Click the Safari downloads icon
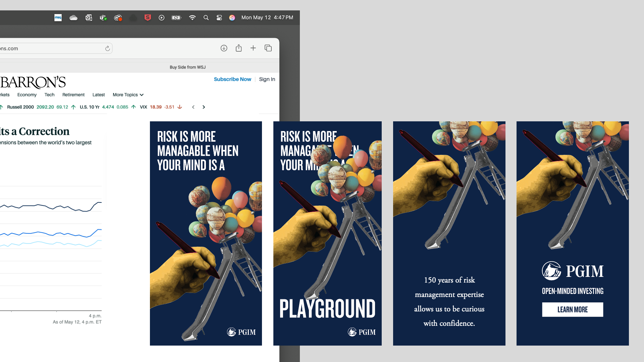 point(224,48)
